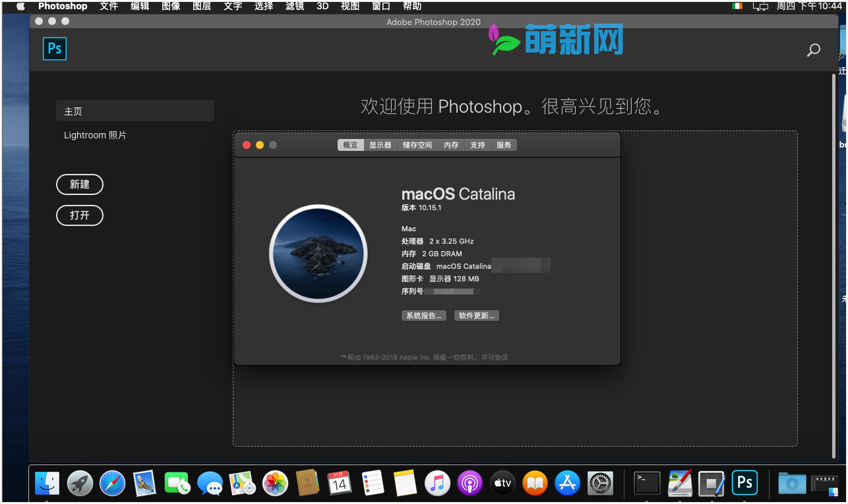Open Calendar icon showing 14
Screen dimensions: 848x504
click(340, 484)
